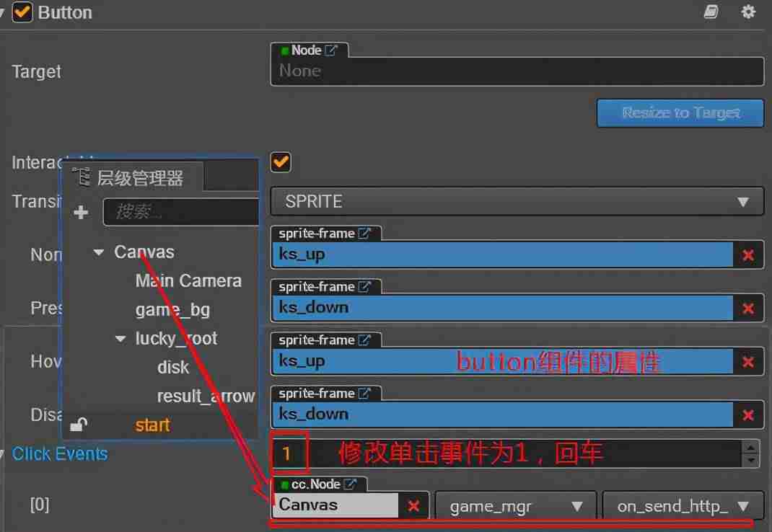This screenshot has width=772, height=532.
Task: Click the cc.Node label edit icon
Action: click(350, 484)
